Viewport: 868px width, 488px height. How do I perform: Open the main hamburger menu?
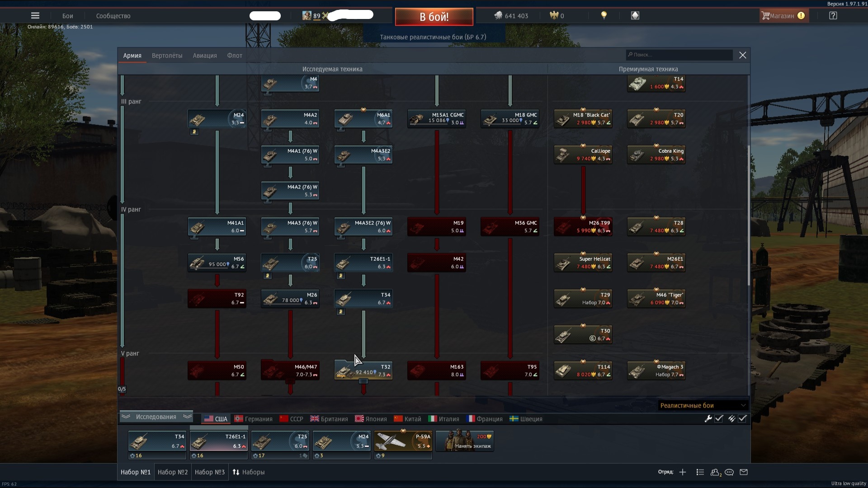35,16
